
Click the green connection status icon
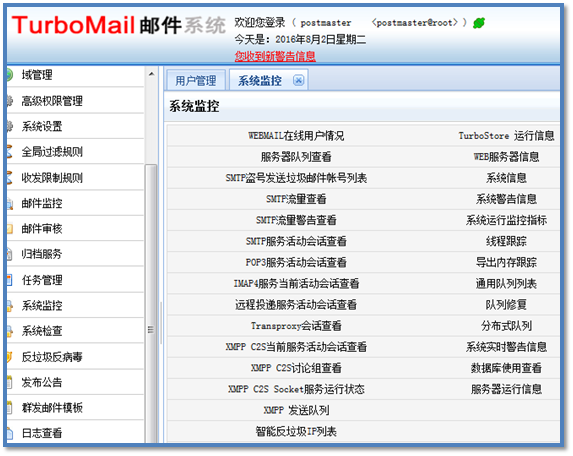click(x=479, y=23)
